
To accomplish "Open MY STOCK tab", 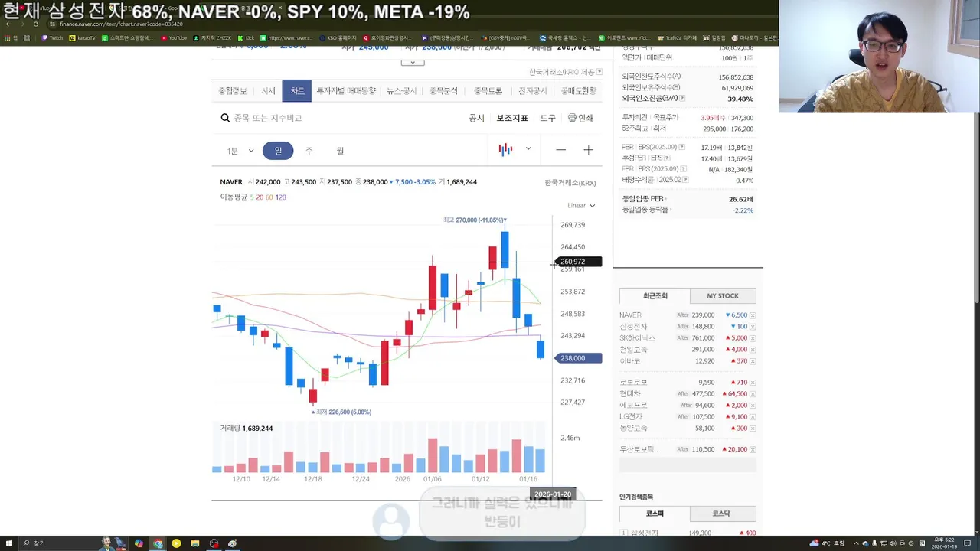I will (723, 295).
